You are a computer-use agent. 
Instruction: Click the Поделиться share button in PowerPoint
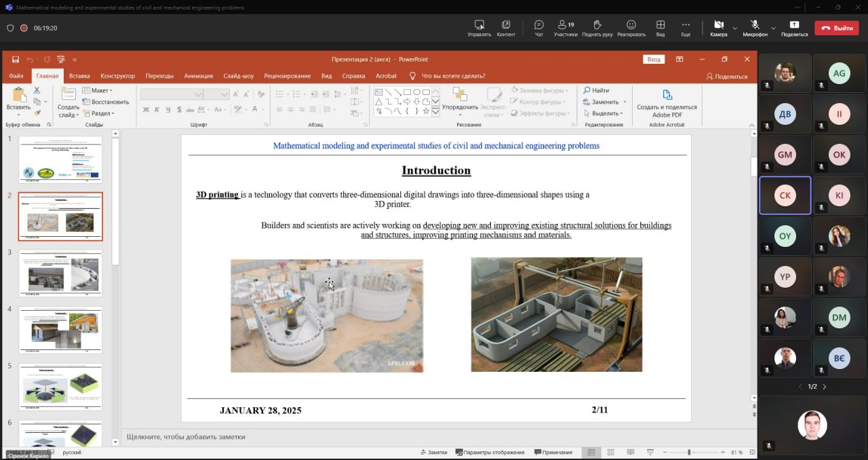727,77
